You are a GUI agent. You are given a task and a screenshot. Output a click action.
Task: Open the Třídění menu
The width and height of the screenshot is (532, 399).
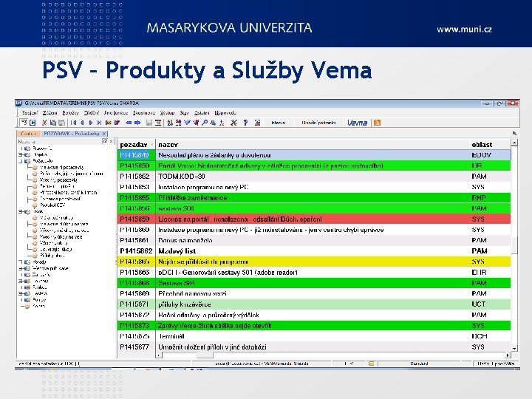[x=92, y=113]
